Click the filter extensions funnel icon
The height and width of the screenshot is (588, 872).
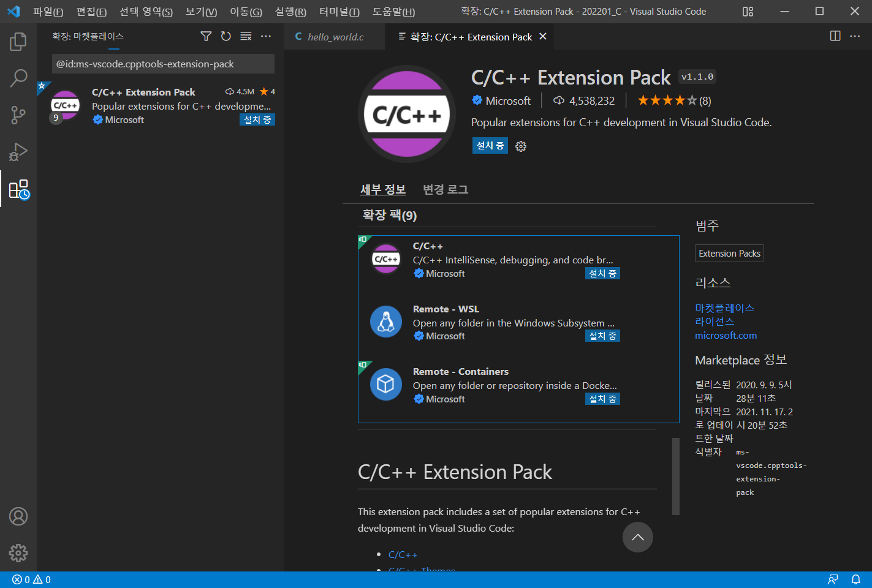[206, 36]
